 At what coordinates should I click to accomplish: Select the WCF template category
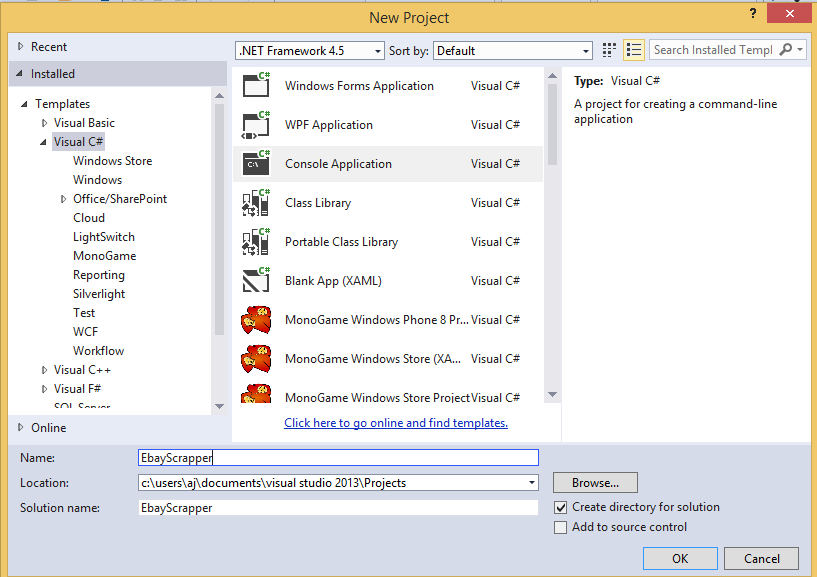click(85, 332)
